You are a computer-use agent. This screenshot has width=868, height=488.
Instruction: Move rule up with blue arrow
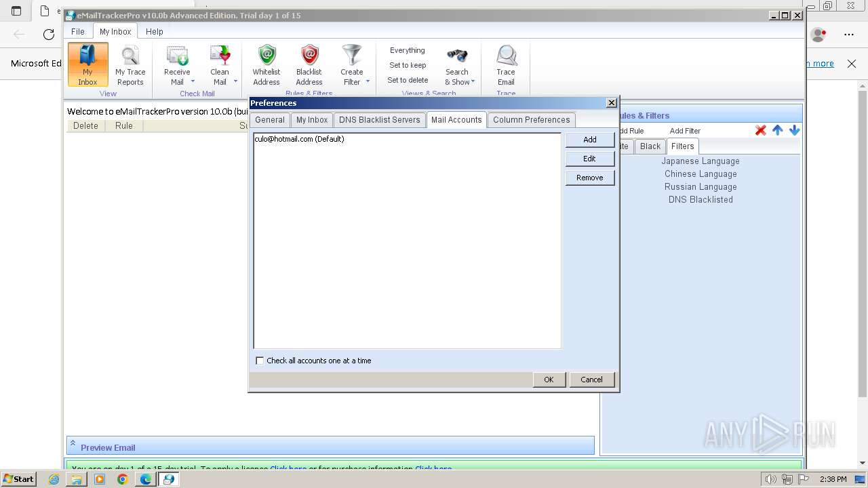tap(778, 130)
